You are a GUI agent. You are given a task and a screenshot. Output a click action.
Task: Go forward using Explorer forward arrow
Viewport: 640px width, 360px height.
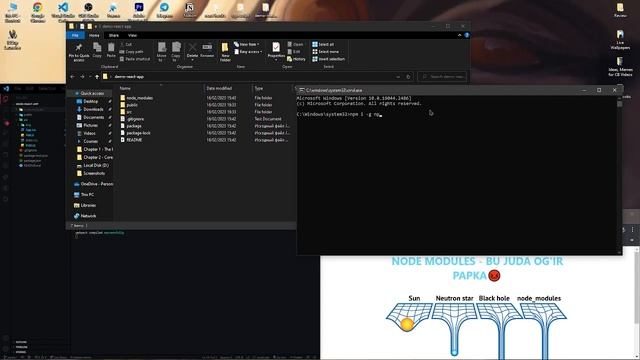coord(82,77)
